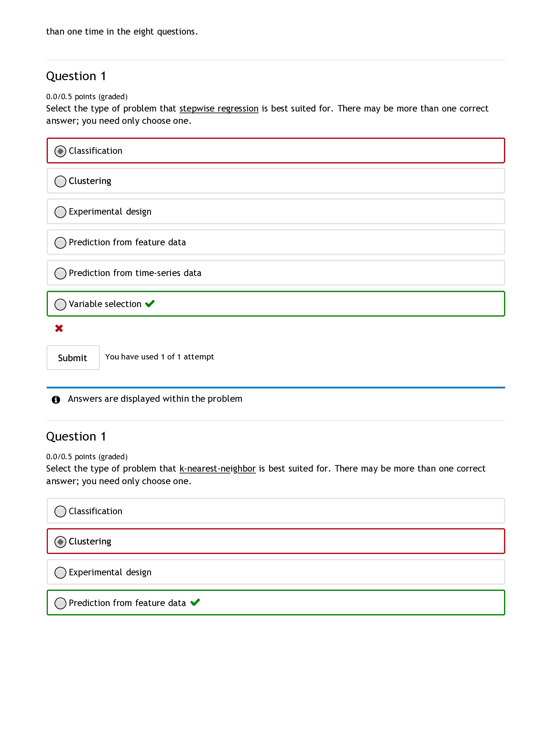Image resolution: width=535 pixels, height=756 pixels.
Task: Choose Classification for the k-nearest-neighbor question
Action: click(60, 512)
